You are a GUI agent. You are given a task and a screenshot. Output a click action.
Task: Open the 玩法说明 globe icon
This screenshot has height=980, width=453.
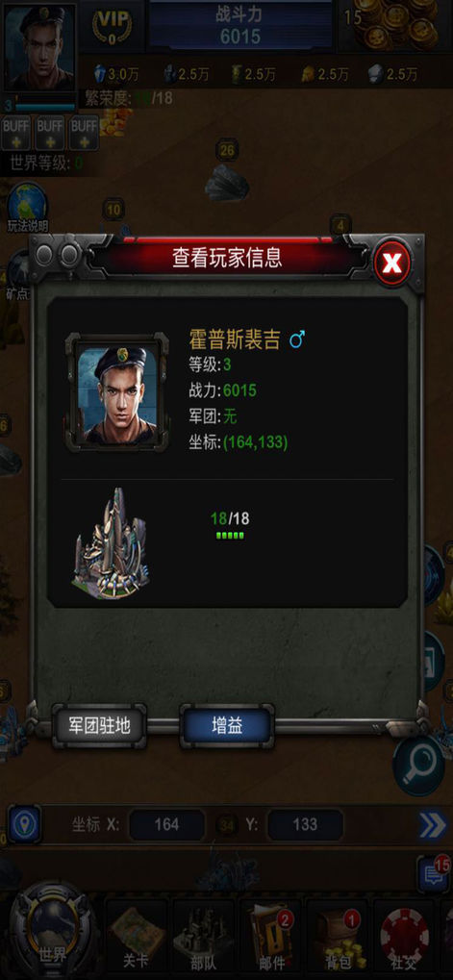(28, 208)
